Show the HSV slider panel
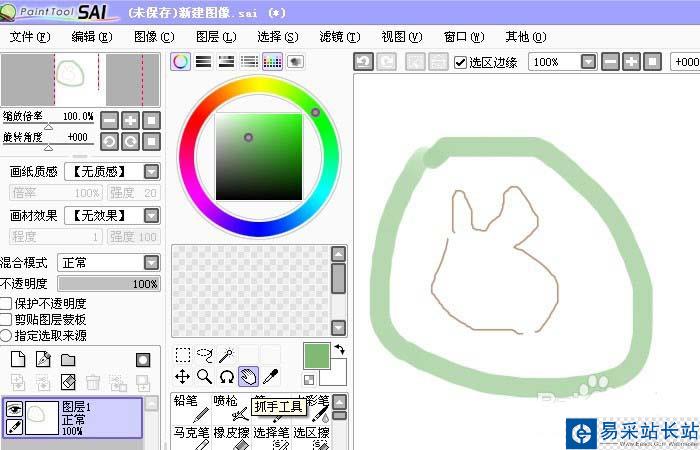This screenshot has height=450, width=700. (x=226, y=62)
